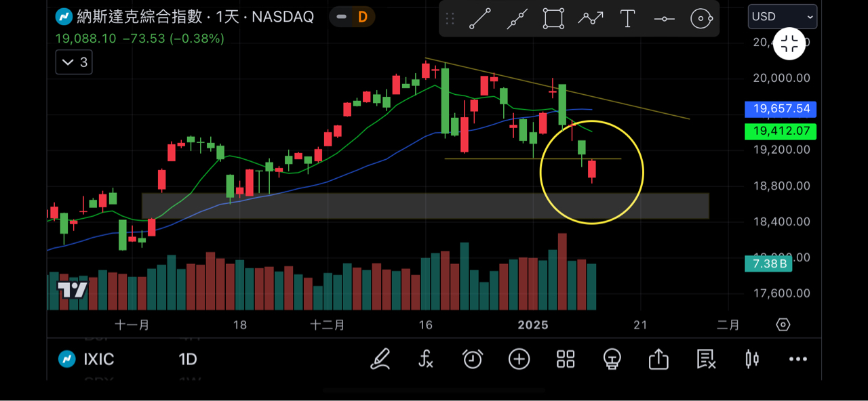Click the blue 19,657.54 price label
868x401 pixels.
pos(781,109)
